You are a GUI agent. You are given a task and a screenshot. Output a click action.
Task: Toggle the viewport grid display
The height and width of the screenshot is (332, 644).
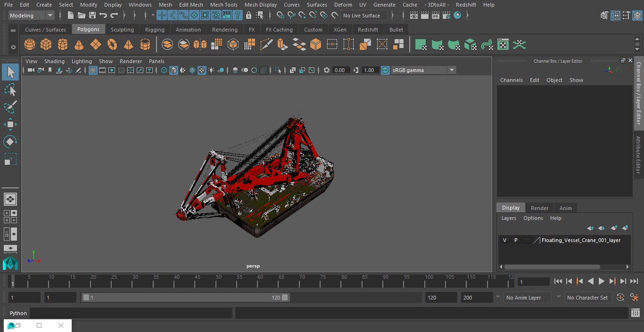tap(93, 70)
